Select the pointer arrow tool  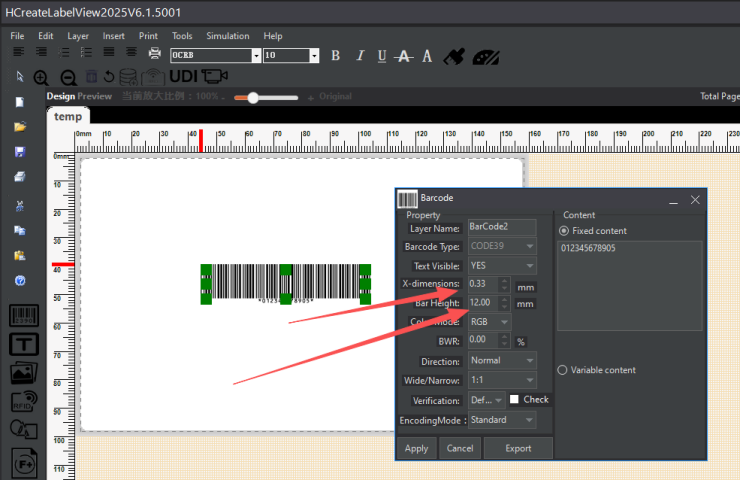(x=20, y=76)
